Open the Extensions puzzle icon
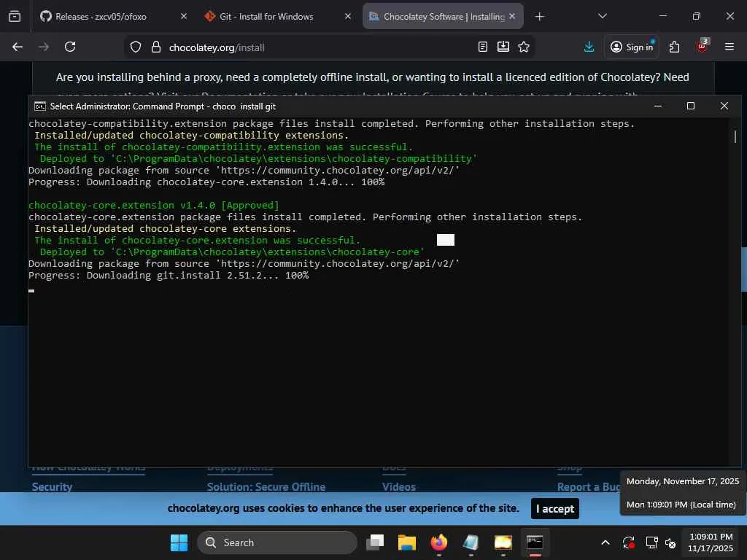This screenshot has width=747, height=560. tap(674, 47)
